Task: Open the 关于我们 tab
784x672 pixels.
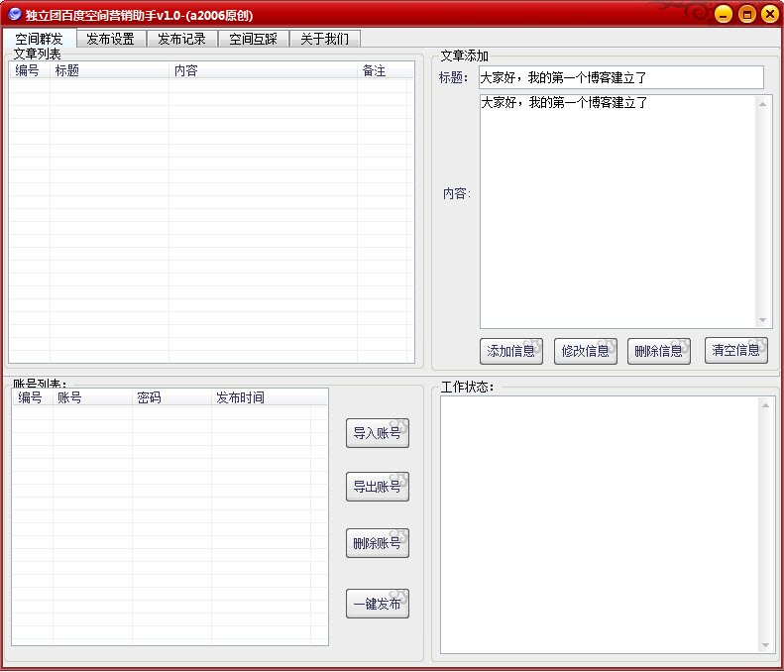Action: (324, 39)
